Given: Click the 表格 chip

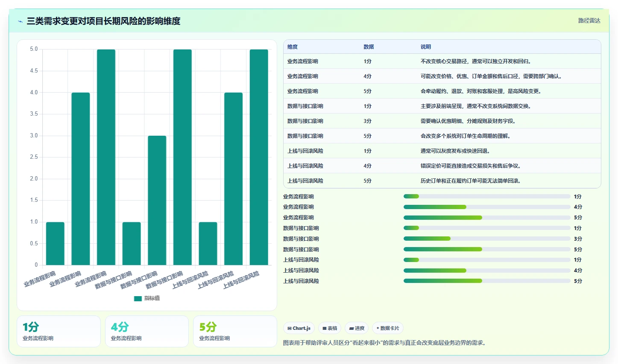Looking at the screenshot, I should pos(330,328).
